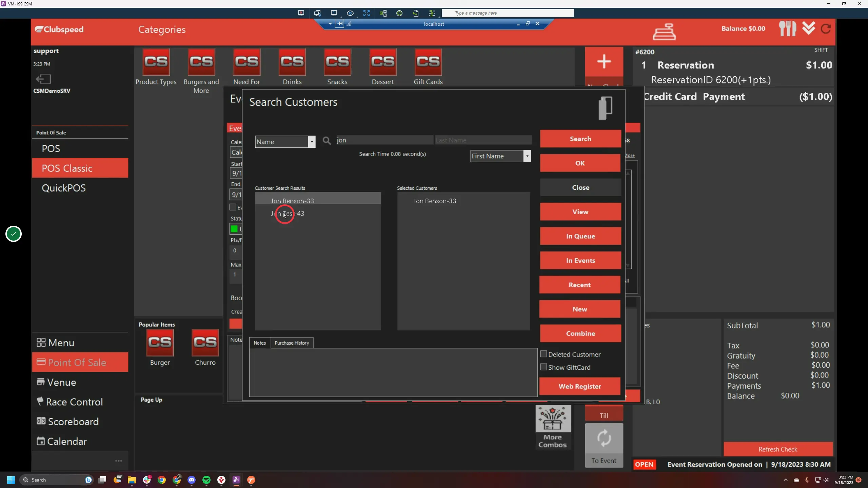Click the In Queue button
The height and width of the screenshot is (488, 868).
pos(580,236)
